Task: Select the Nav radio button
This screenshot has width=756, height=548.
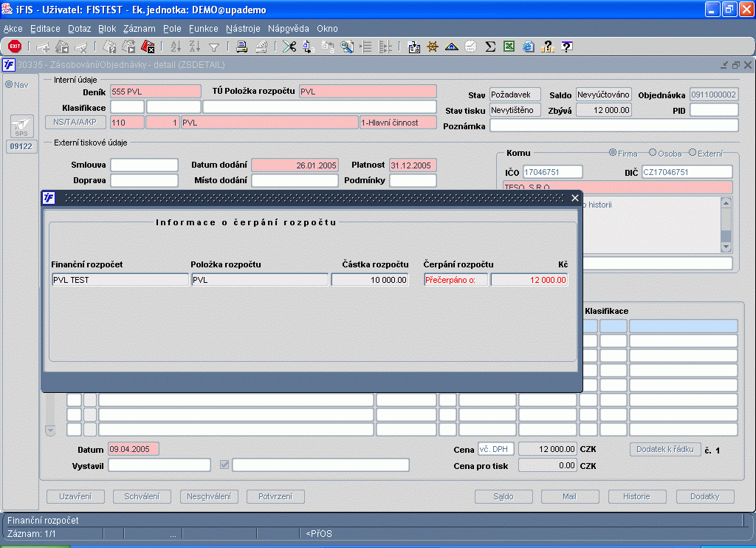Action: point(9,84)
